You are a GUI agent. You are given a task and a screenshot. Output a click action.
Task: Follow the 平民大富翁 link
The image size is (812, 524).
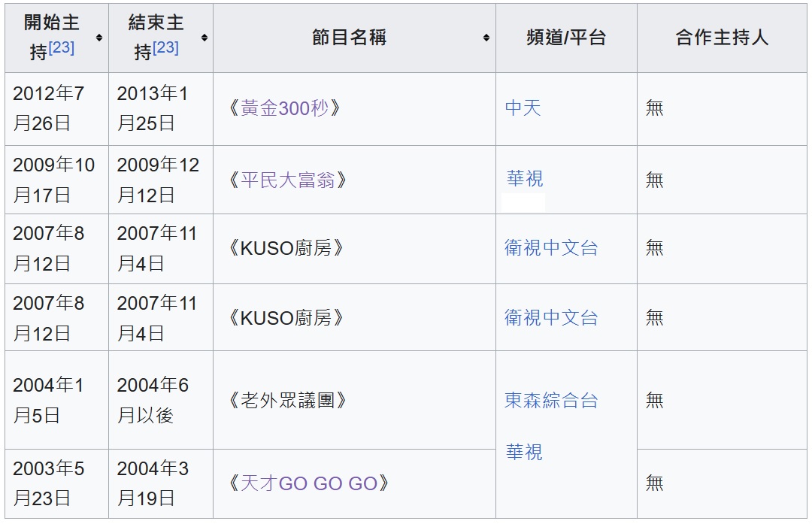[287, 181]
